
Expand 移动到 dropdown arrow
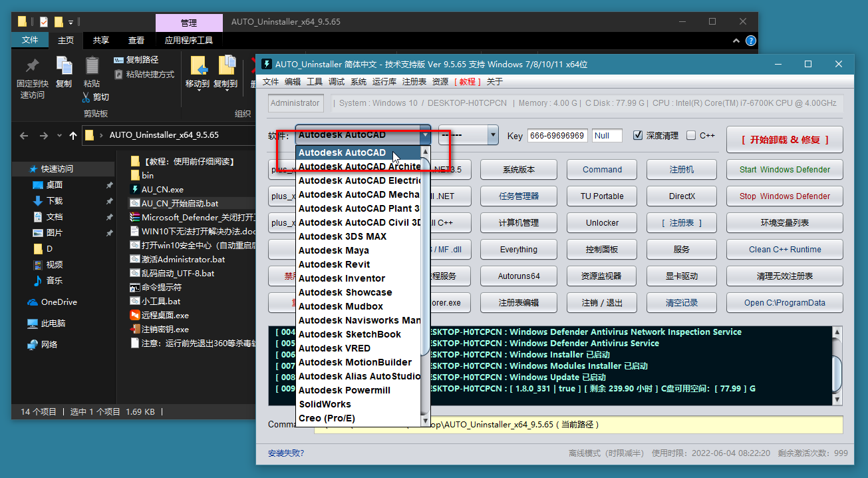point(198,91)
